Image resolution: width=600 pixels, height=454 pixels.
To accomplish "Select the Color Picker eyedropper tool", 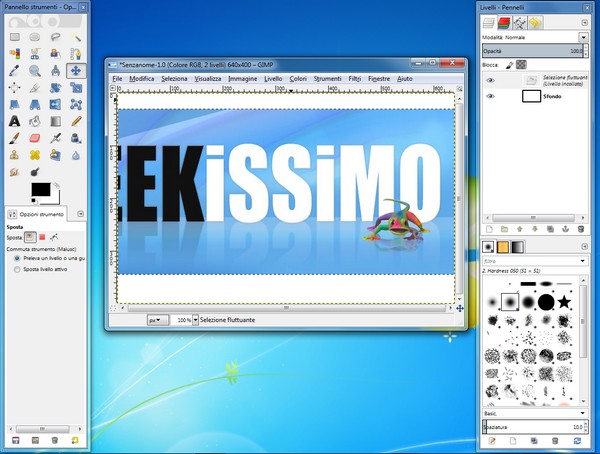I will [15, 71].
